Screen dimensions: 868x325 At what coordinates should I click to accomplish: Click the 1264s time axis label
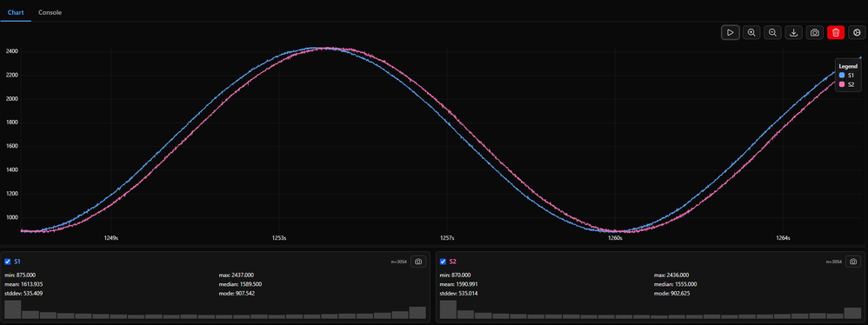(x=783, y=238)
